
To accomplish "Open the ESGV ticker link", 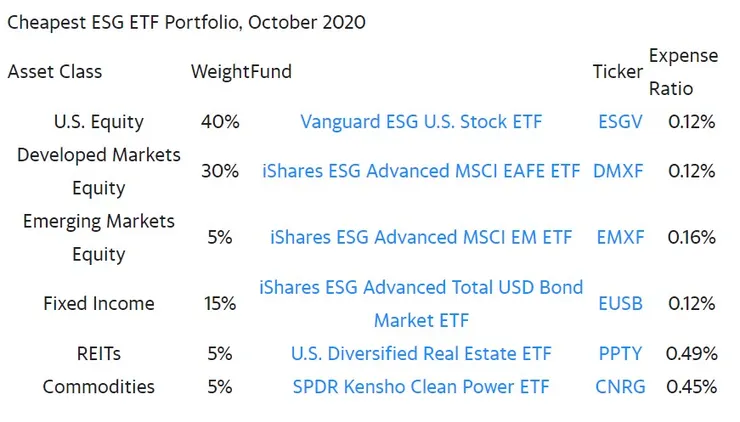I will (x=620, y=122).
